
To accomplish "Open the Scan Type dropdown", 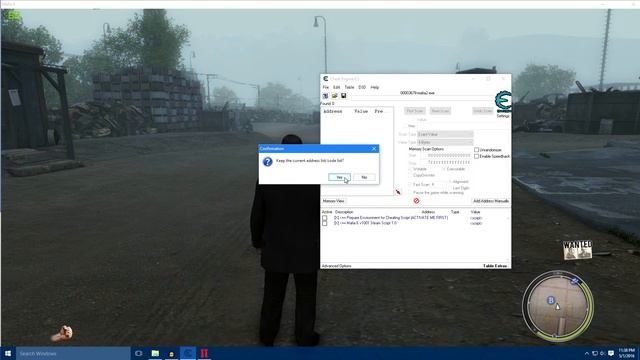I will (x=445, y=134).
